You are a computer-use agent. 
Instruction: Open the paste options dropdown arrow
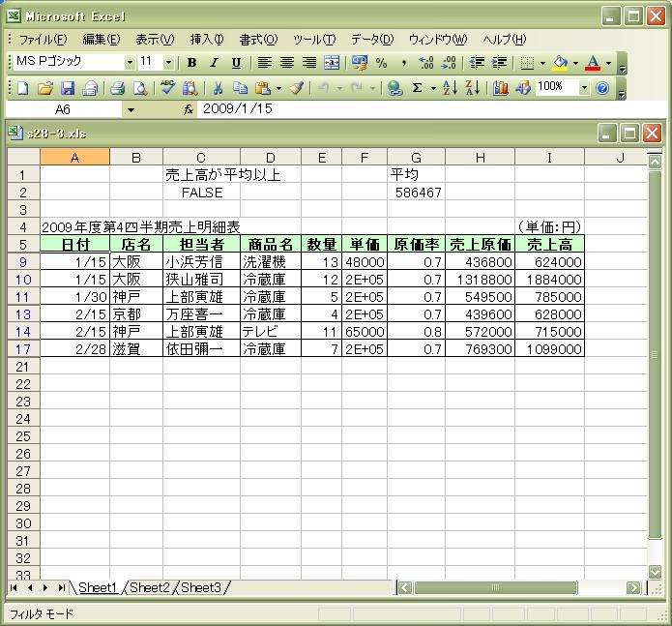[279, 88]
